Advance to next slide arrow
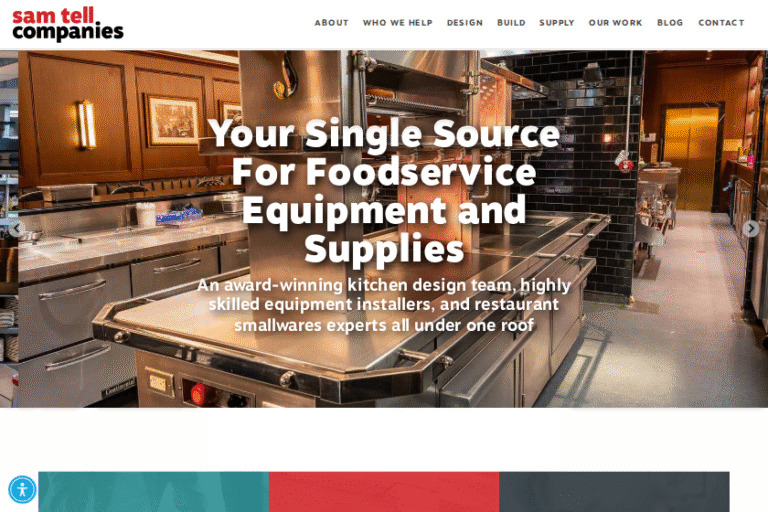768x512 pixels. (751, 228)
